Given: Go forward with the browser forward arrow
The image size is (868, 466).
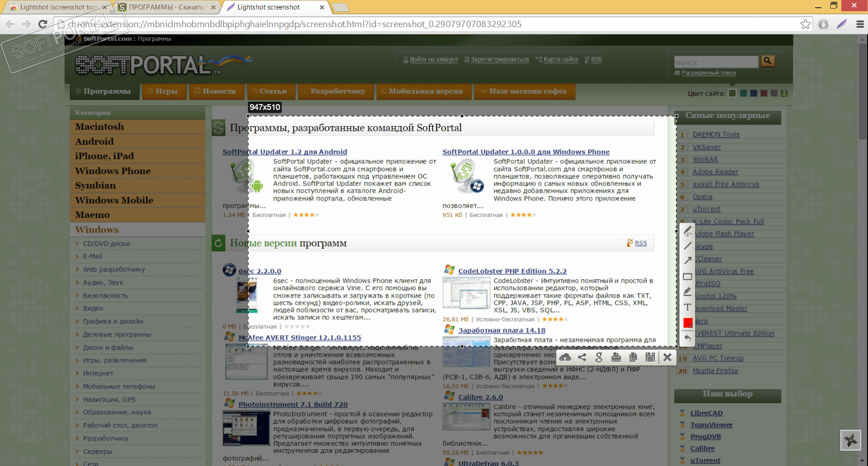Looking at the screenshot, I should (26, 24).
